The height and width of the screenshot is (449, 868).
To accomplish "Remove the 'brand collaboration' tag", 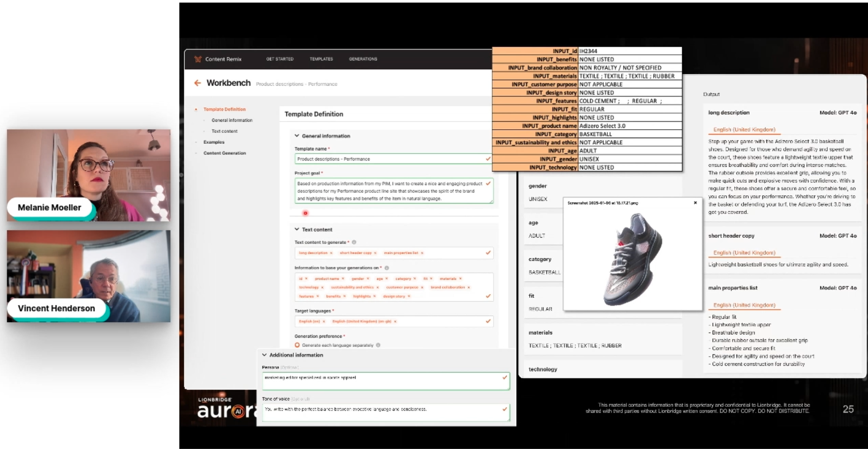I will [469, 287].
